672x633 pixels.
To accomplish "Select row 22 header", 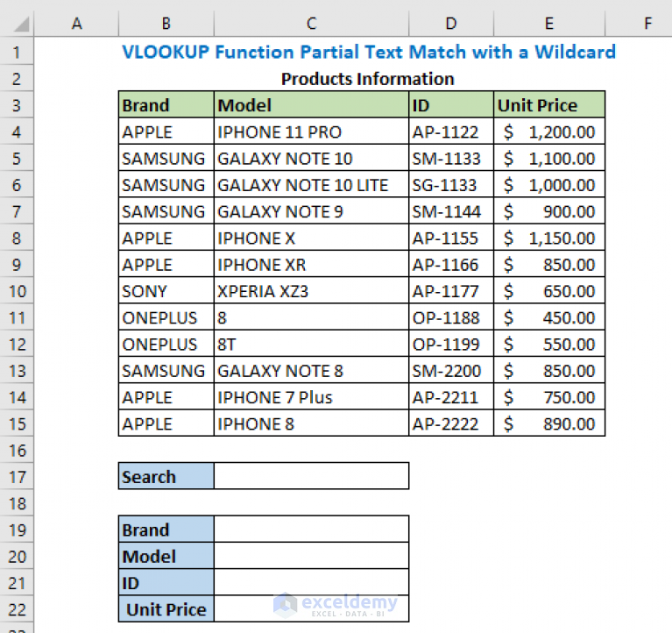I will (x=17, y=609).
